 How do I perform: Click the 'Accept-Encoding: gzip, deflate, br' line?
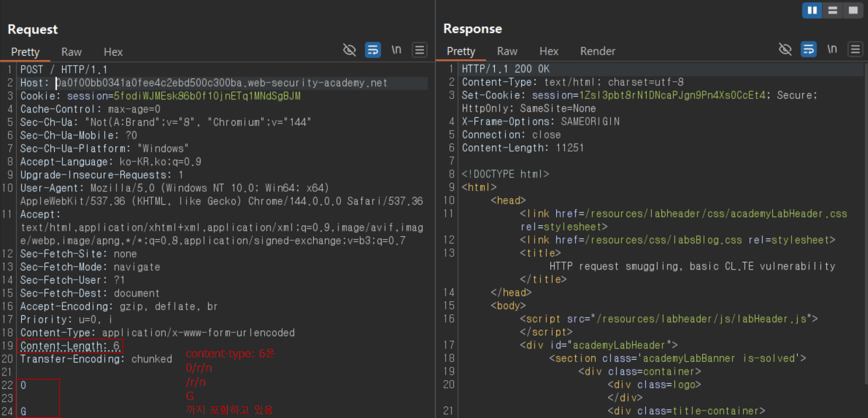tap(119, 306)
